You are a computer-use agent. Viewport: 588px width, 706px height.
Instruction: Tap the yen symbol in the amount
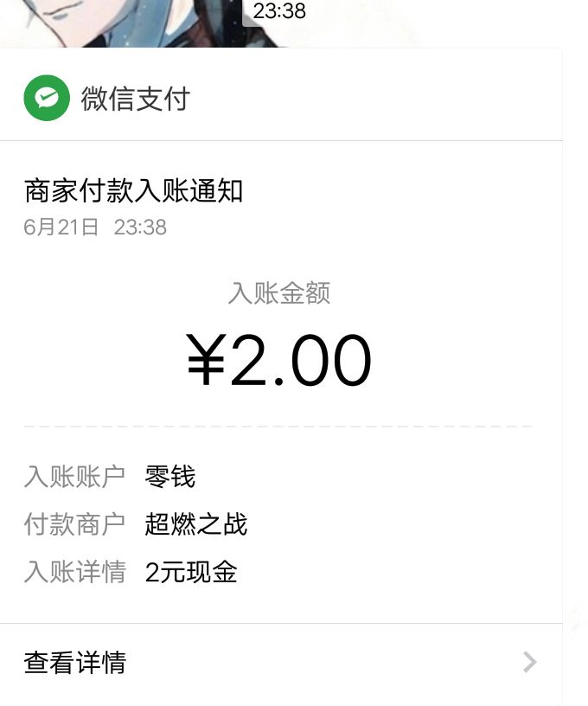[206, 361]
